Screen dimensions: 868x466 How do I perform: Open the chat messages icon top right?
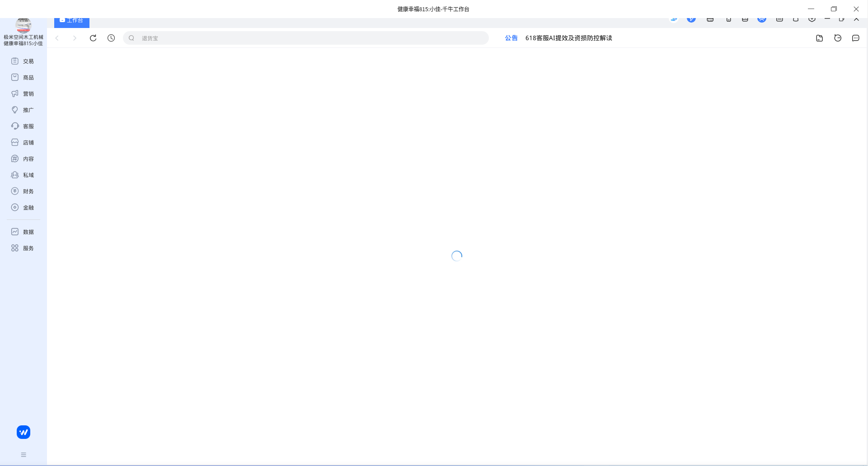856,38
